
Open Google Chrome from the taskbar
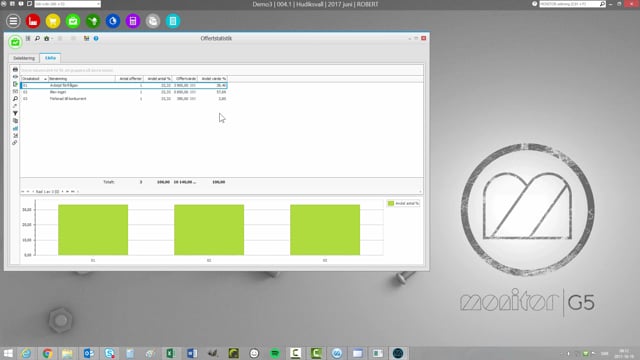click(47, 353)
